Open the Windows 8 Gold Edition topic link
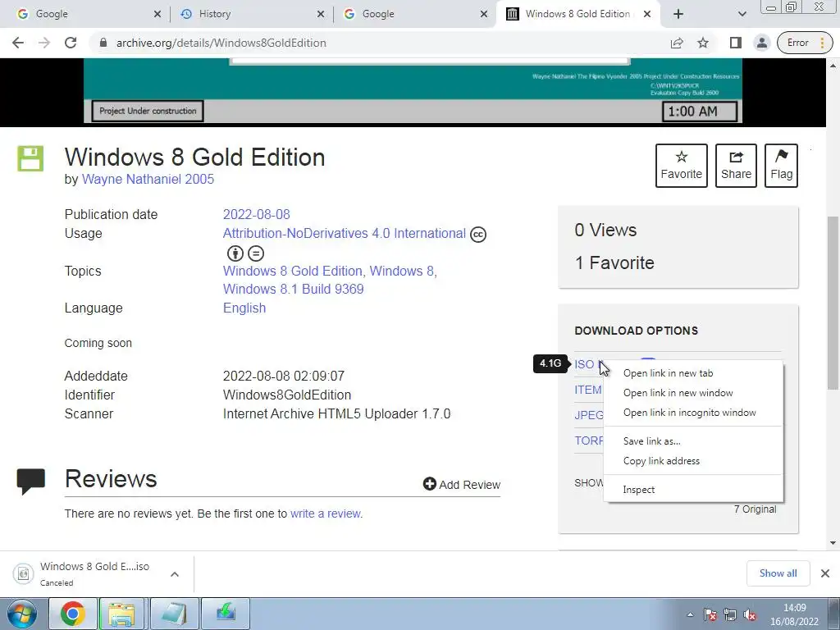This screenshot has height=630, width=840. tap(292, 271)
